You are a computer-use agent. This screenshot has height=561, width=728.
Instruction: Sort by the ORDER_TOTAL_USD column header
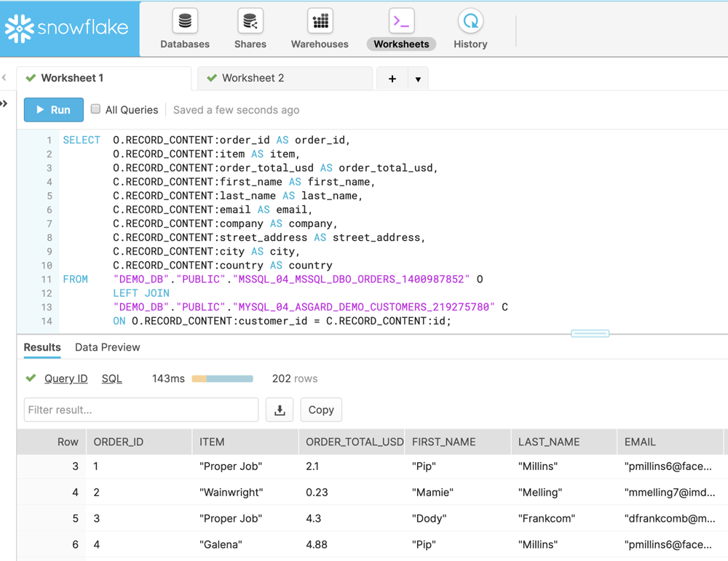[x=352, y=442]
